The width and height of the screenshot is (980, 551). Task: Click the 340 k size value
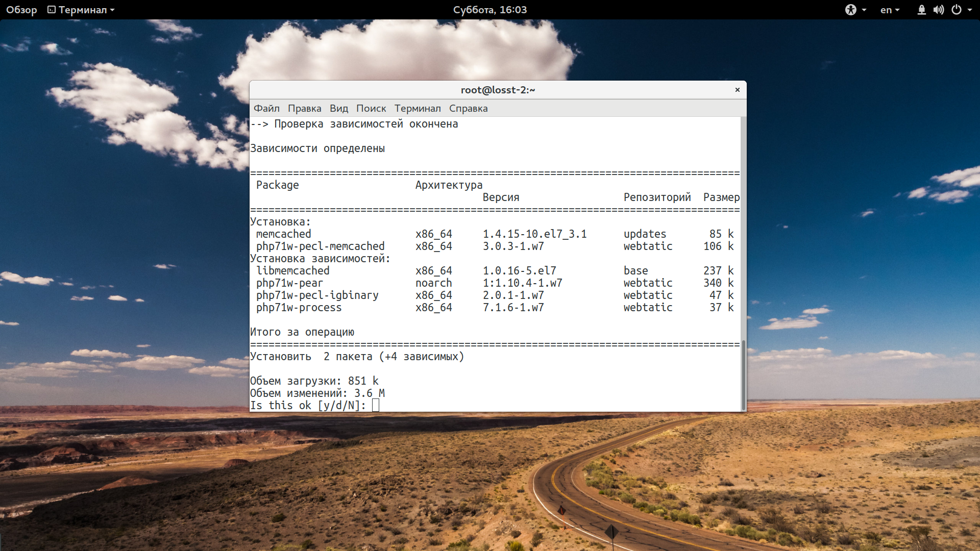click(x=718, y=283)
